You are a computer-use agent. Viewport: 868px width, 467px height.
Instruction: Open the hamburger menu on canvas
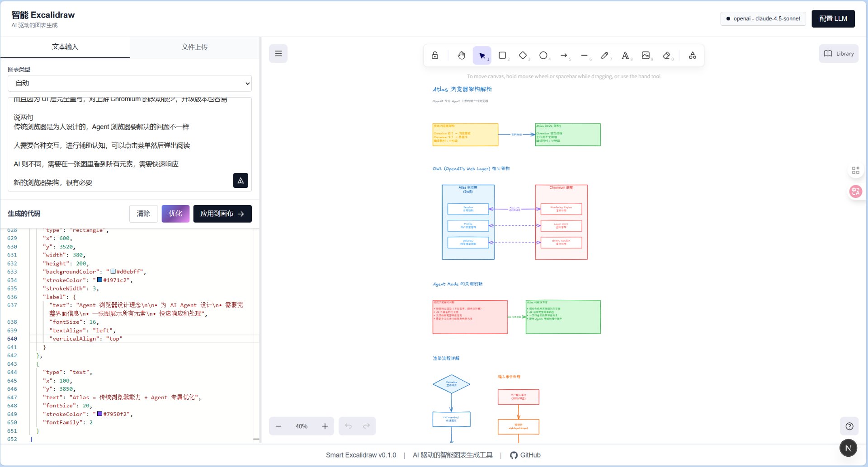[278, 54]
